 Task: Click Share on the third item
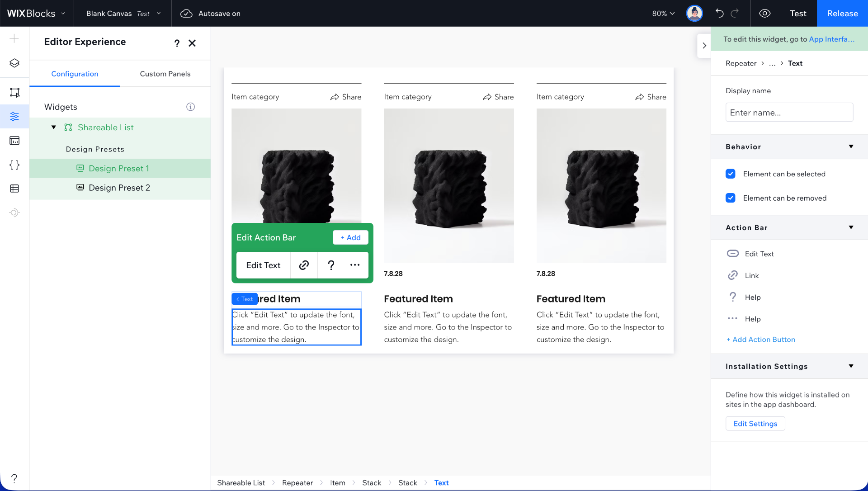[651, 97]
